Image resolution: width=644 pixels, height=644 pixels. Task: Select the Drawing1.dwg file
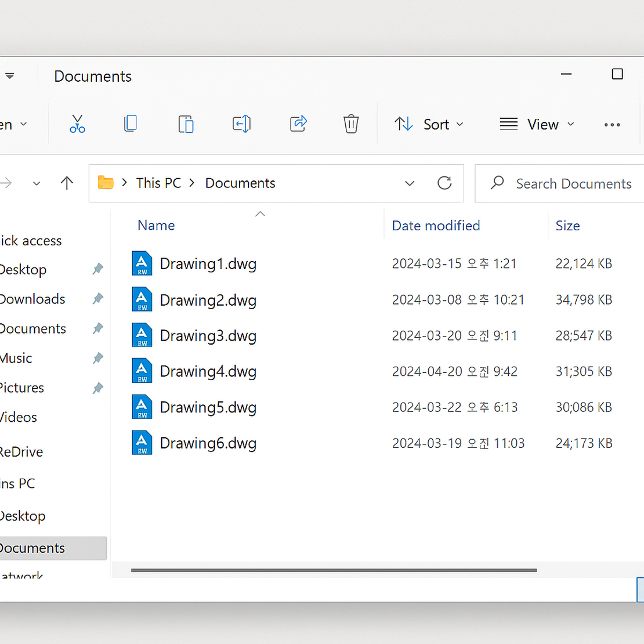coord(208,263)
